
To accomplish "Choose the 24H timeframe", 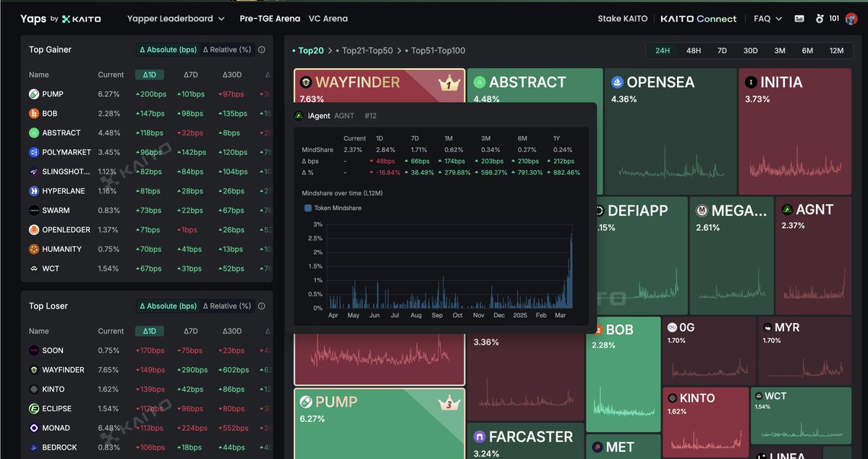I will point(663,51).
